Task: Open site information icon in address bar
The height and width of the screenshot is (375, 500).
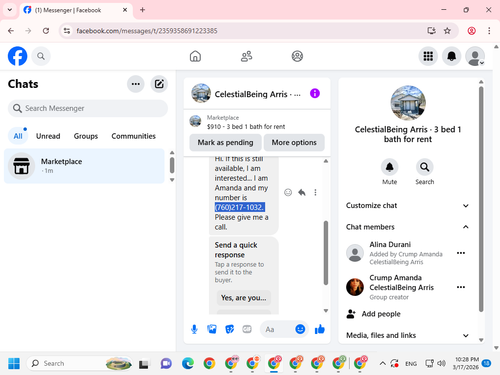Action: (x=67, y=31)
